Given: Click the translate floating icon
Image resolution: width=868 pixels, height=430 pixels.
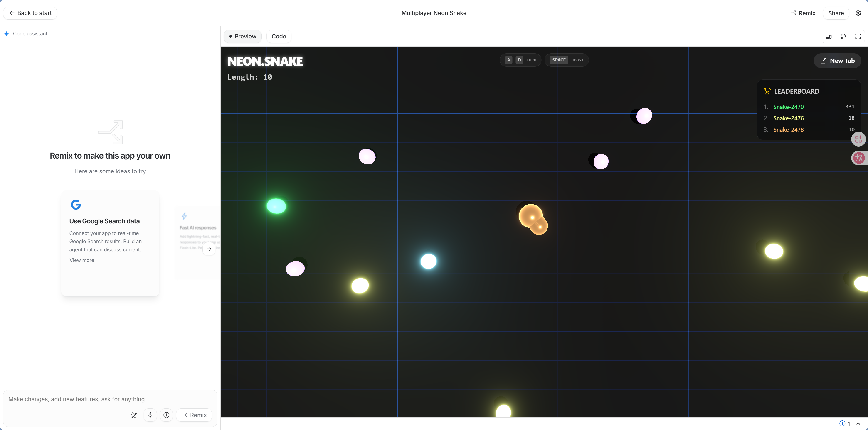Looking at the screenshot, I should point(858,158).
